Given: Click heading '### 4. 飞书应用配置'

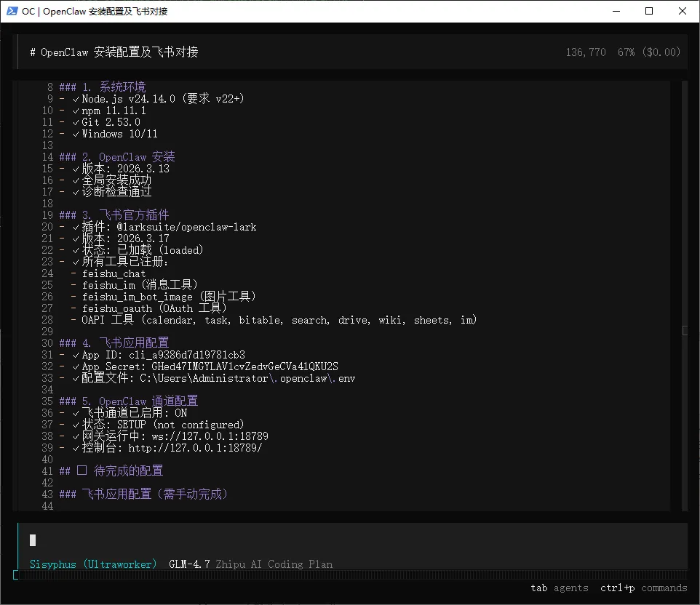Looking at the screenshot, I should [x=114, y=342].
